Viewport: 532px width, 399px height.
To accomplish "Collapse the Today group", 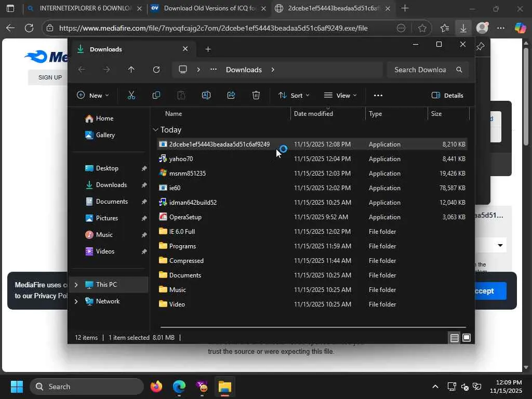I will [x=155, y=129].
